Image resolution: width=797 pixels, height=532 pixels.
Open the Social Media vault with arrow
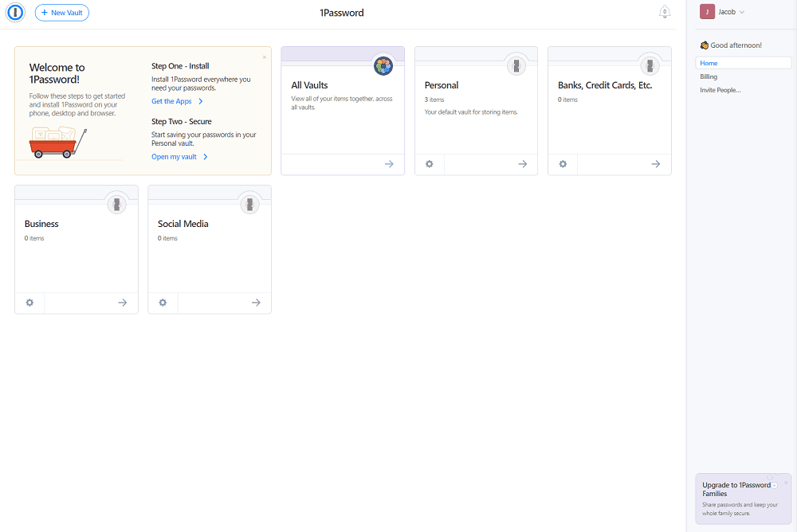[256, 303]
